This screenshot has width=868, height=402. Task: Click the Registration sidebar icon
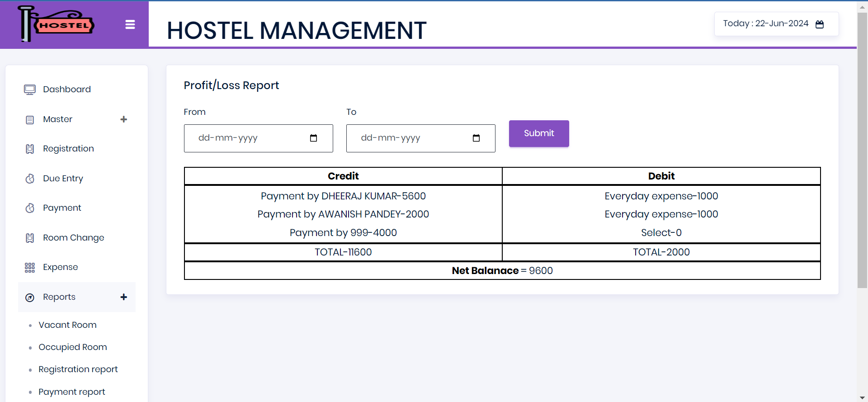coord(30,149)
